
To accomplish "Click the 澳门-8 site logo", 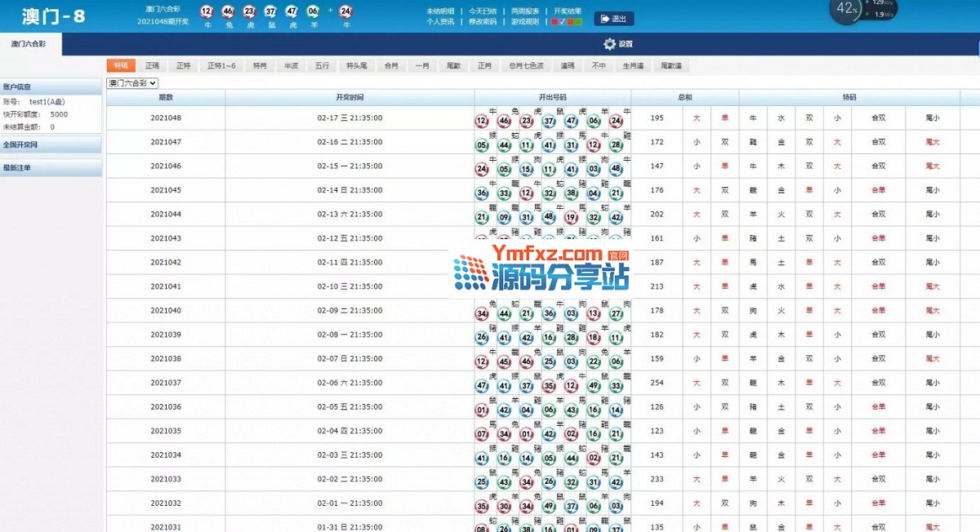I will (x=54, y=16).
